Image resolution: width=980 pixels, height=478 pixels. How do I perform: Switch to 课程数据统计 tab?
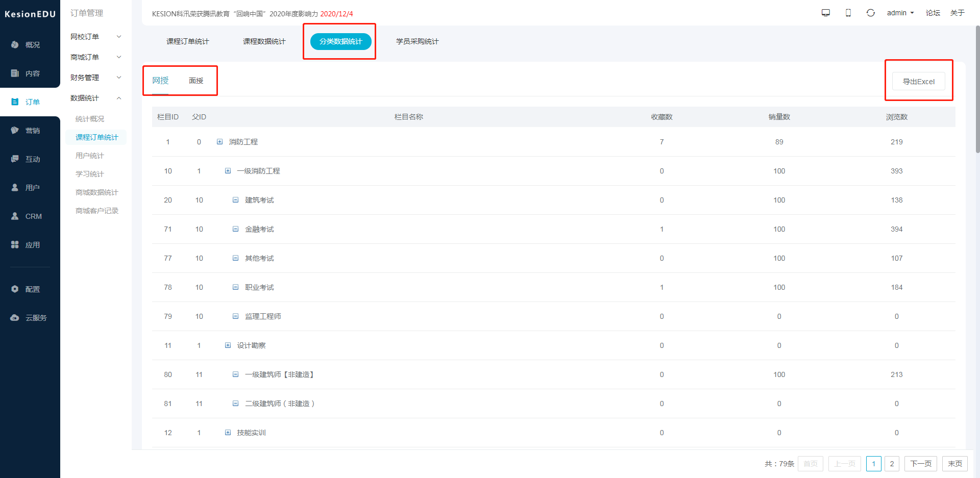(x=264, y=41)
